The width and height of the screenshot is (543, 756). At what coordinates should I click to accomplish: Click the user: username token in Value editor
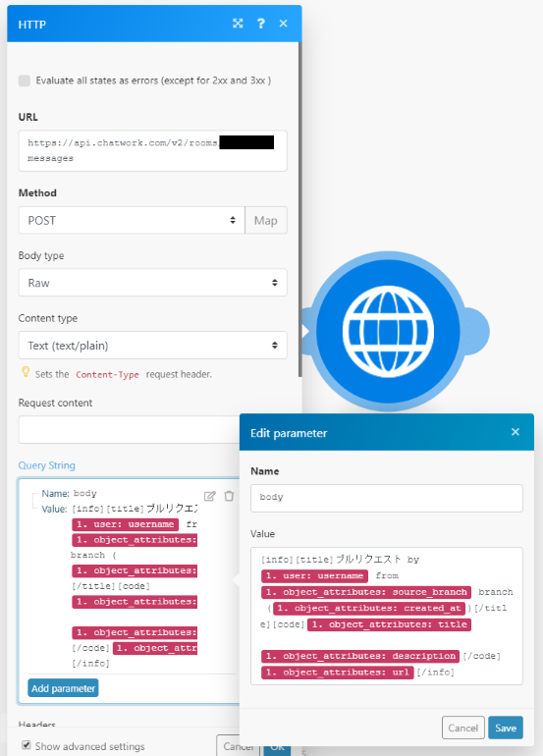(x=314, y=575)
